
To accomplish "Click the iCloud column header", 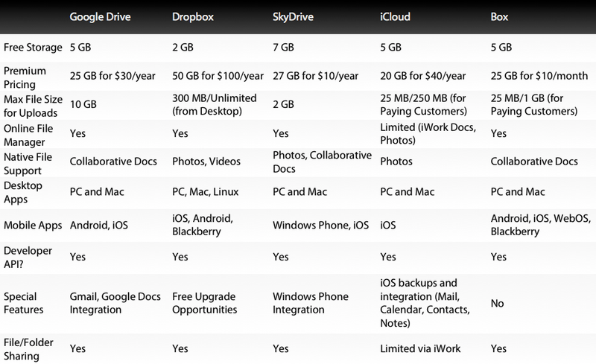I will point(396,17).
